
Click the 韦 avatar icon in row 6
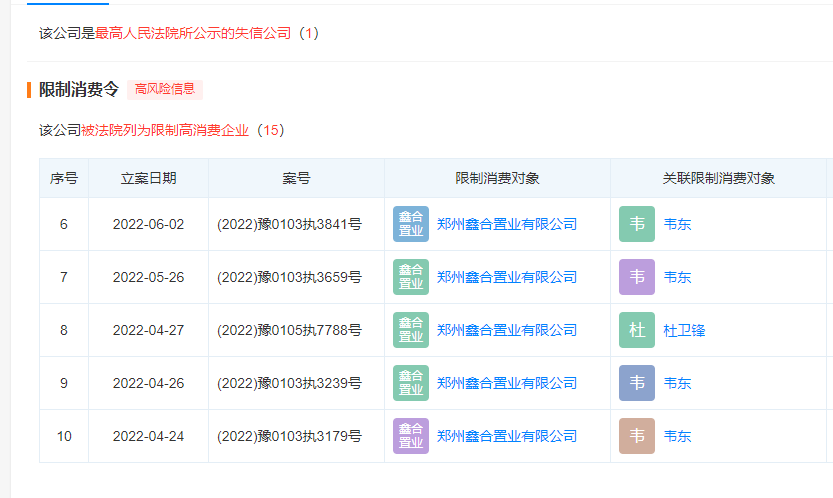pos(636,224)
